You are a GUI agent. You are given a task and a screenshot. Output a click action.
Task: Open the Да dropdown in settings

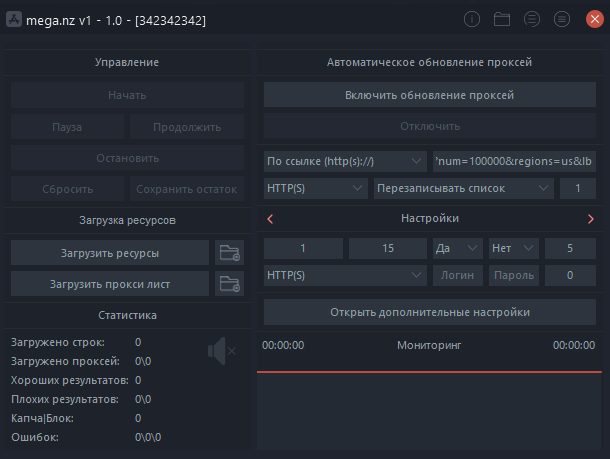pyautogui.click(x=458, y=247)
